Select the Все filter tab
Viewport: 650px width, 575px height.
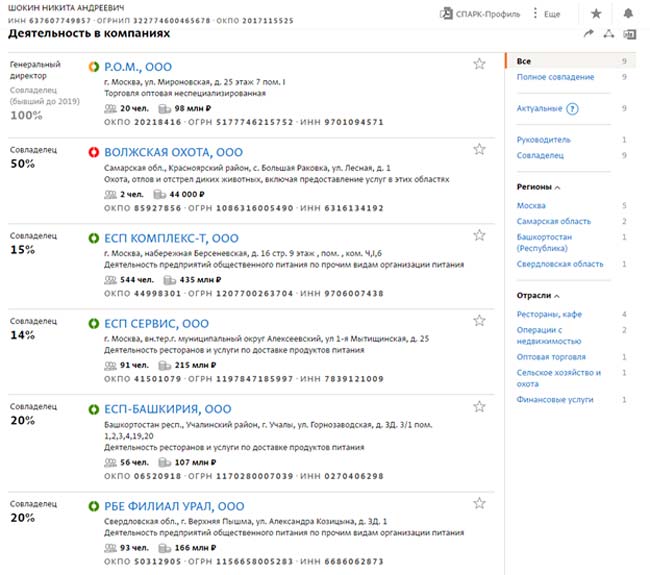click(x=524, y=61)
